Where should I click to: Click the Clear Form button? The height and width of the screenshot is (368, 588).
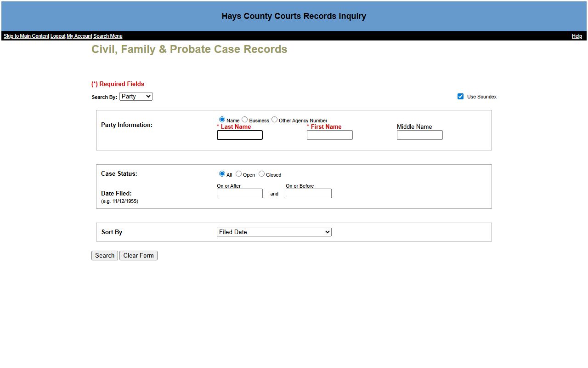point(138,256)
